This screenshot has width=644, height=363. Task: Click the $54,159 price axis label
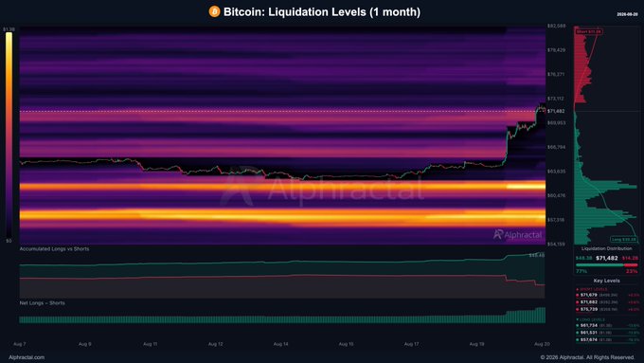pos(556,245)
